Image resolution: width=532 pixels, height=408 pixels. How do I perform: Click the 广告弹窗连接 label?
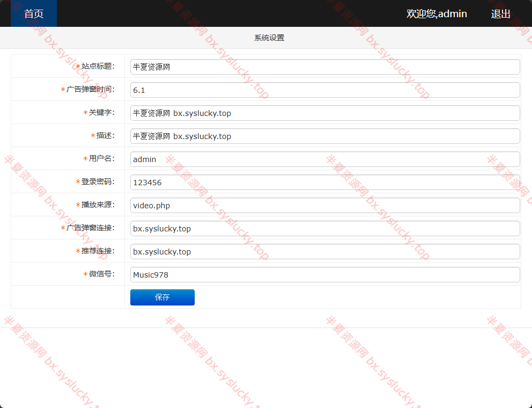(x=91, y=228)
